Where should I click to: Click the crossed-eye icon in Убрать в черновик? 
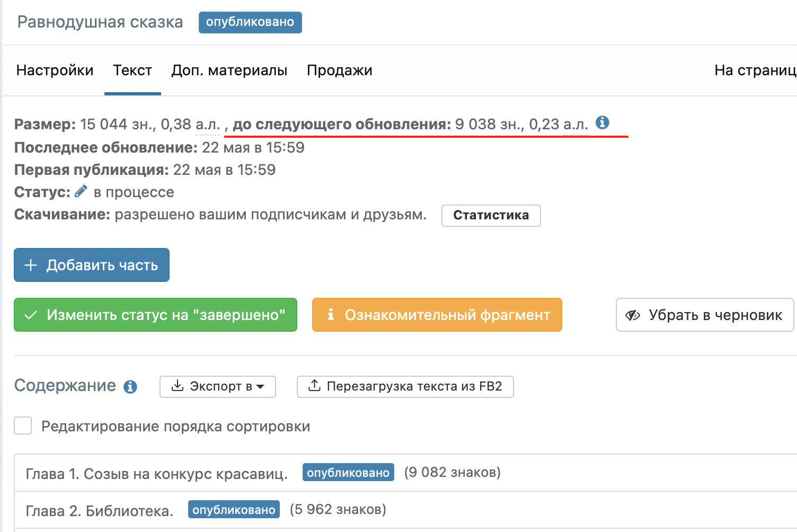click(633, 315)
